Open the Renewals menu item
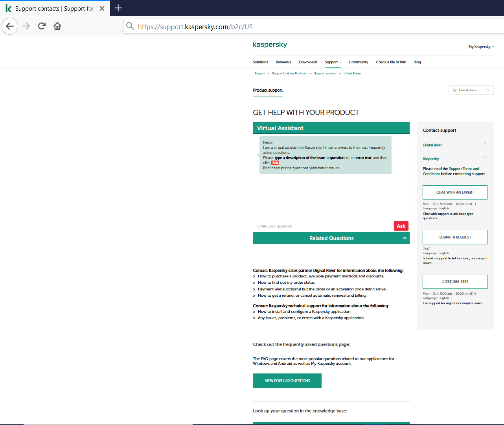 click(283, 62)
